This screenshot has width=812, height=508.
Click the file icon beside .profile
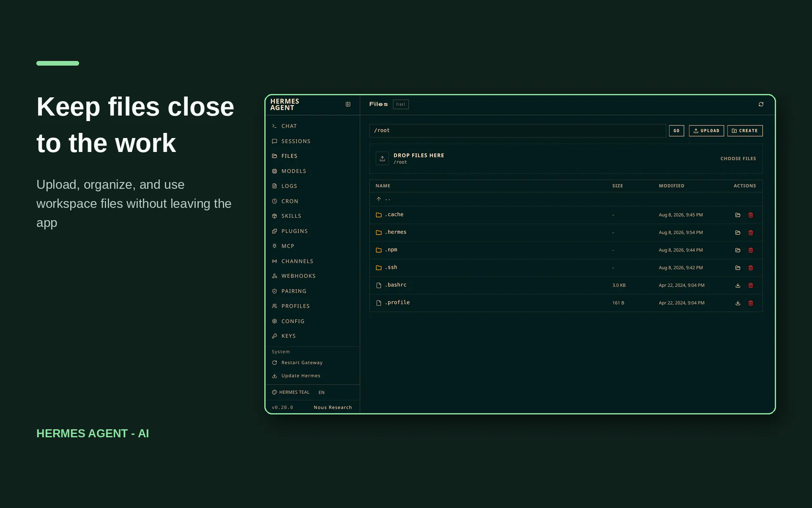(379, 303)
